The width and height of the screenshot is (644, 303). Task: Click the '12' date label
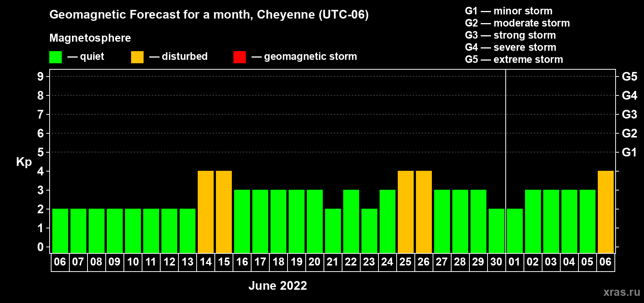[x=169, y=262]
